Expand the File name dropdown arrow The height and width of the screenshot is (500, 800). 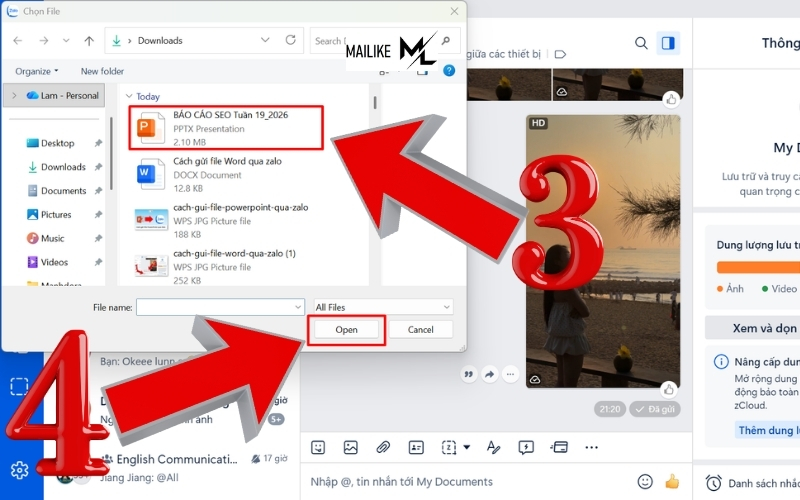298,307
